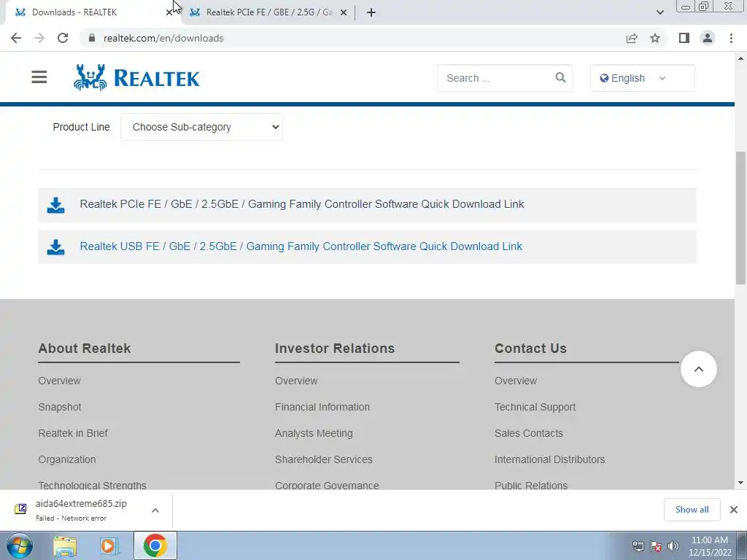Image resolution: width=747 pixels, height=560 pixels.
Task: Open Shareholder Services link
Action: tap(323, 459)
